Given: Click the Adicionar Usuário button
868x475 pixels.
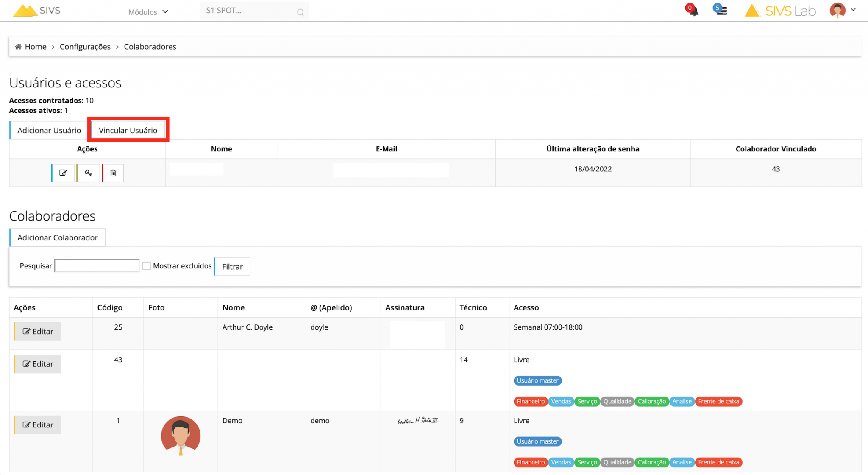Looking at the screenshot, I should tap(49, 130).
